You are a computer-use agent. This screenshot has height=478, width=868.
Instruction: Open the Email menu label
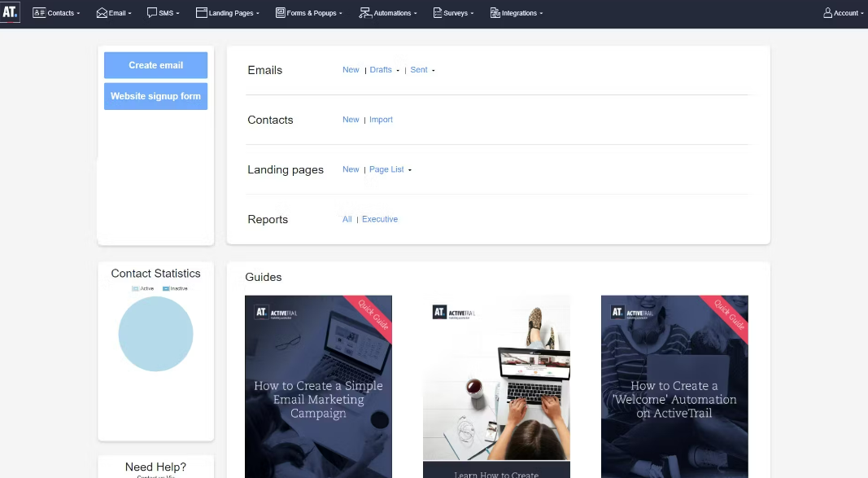(117, 13)
